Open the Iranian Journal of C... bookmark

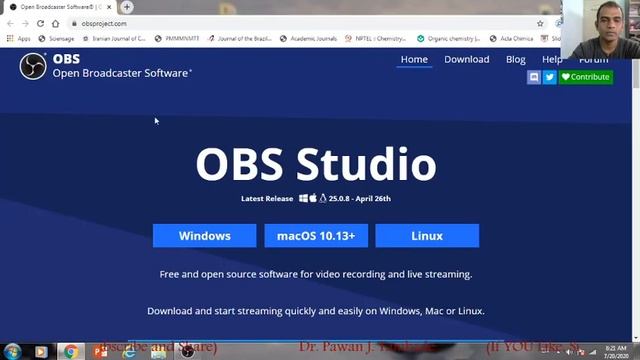(114, 38)
